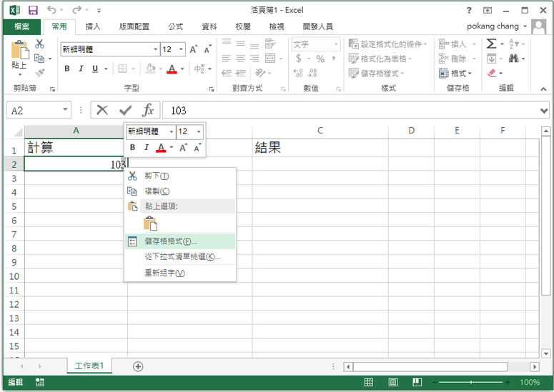Save the workbook with the floppy disk icon
This screenshot has width=554, height=392.
pos(33,10)
